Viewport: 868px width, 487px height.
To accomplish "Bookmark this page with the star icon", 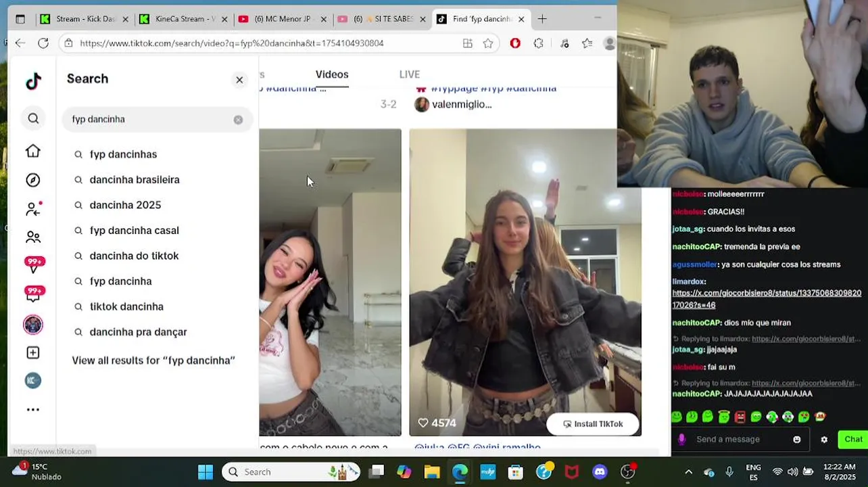I will point(488,43).
